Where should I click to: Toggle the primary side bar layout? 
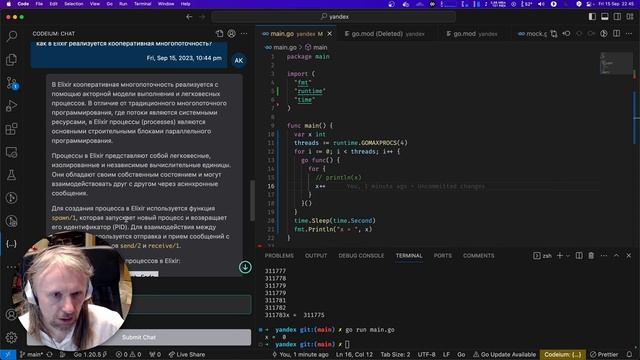click(592, 17)
